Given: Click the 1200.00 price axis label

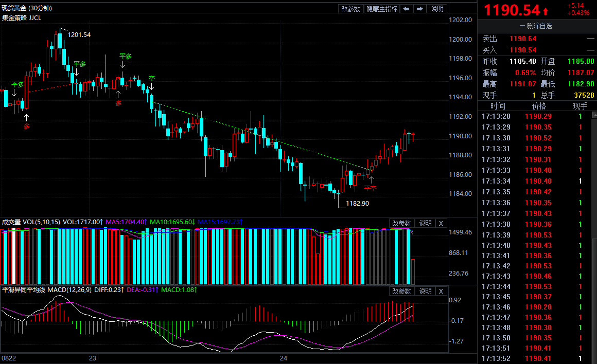Looking at the screenshot, I should (460, 39).
